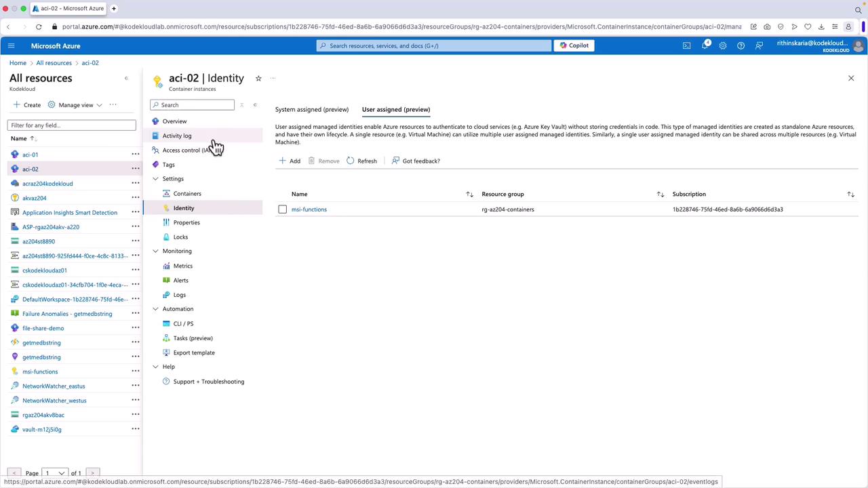The image size is (868, 488).
Task: Favorite aci-02 with the star icon
Action: [258, 79]
